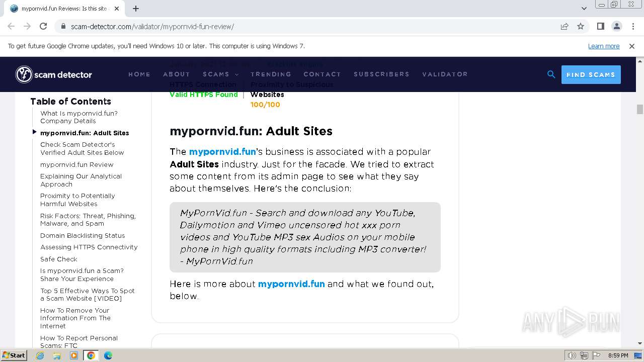Viewport: 644px width, 362px height.
Task: Click the Chrome taskbar icon
Action: (91, 355)
